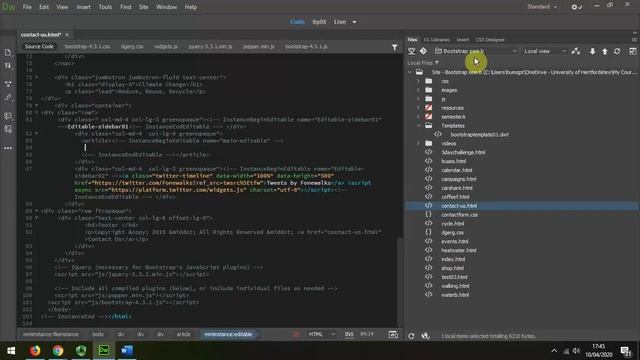Expand the videos folder
The height and width of the screenshot is (360, 640).
(418, 143)
